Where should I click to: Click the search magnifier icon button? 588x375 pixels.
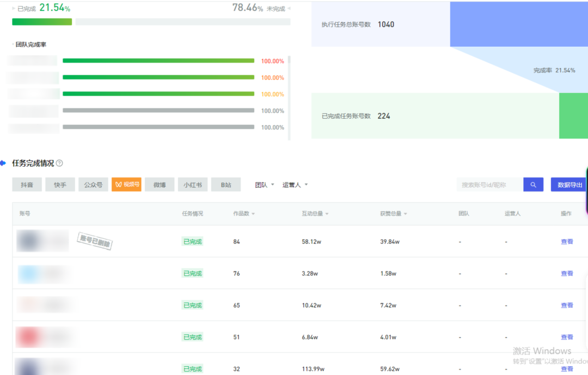(x=533, y=185)
